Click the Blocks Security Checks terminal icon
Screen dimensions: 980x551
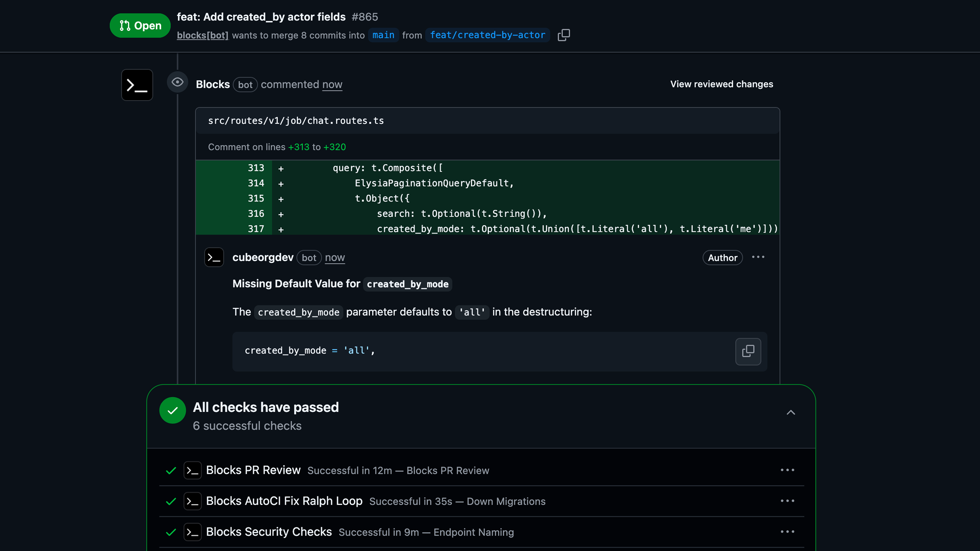coord(193,532)
